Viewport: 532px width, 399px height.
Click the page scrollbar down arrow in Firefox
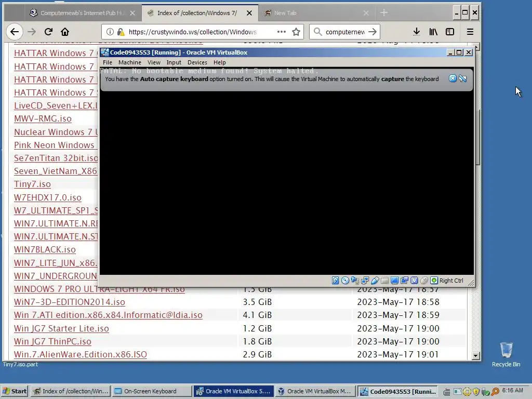coord(476,355)
